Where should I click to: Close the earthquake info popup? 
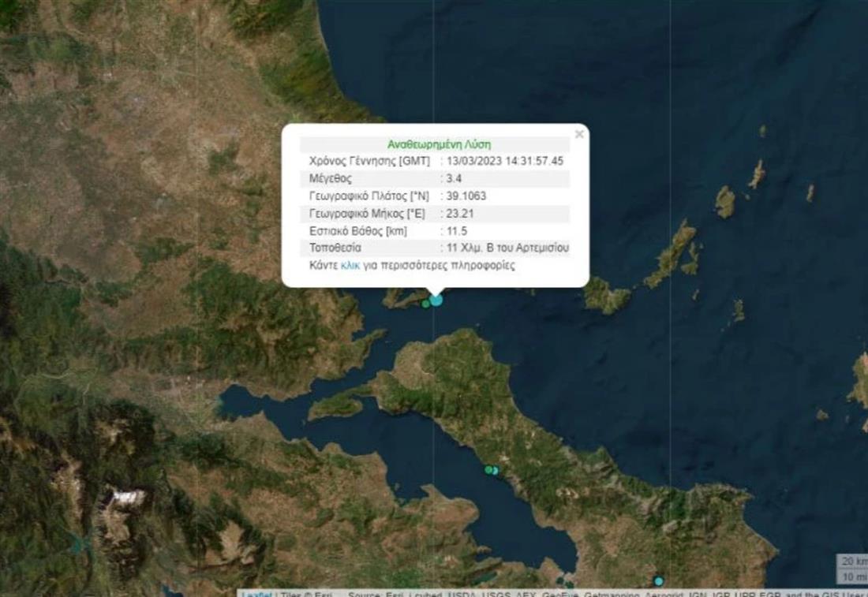coord(579,134)
